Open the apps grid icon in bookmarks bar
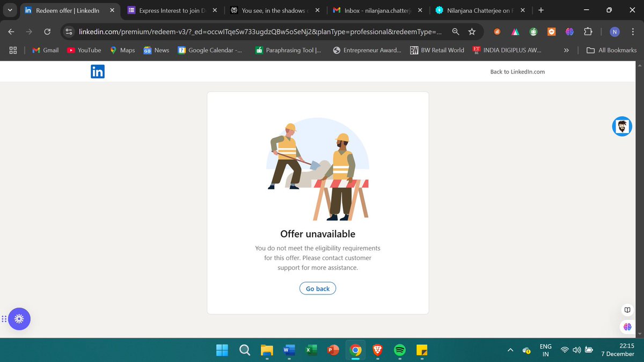 13,50
